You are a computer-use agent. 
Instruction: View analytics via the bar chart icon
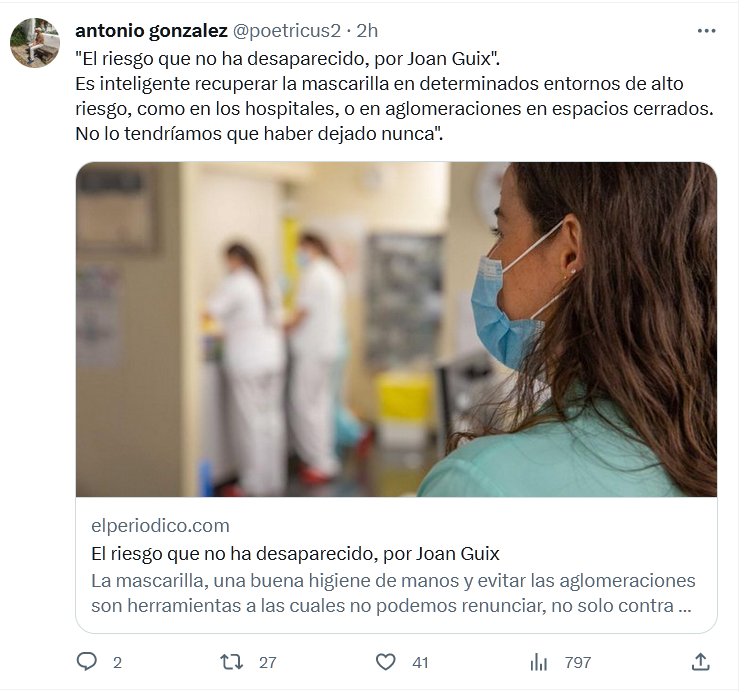539,662
